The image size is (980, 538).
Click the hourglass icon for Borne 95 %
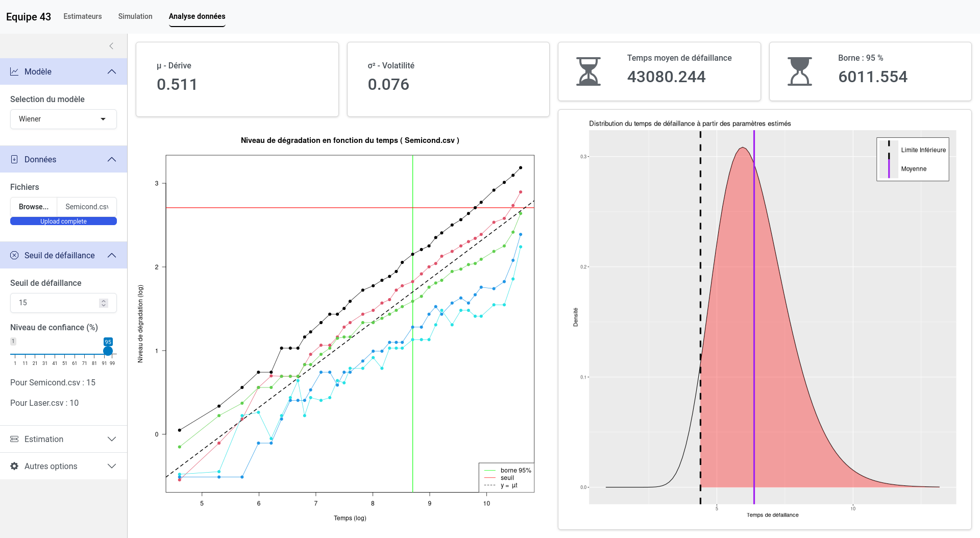pos(799,71)
